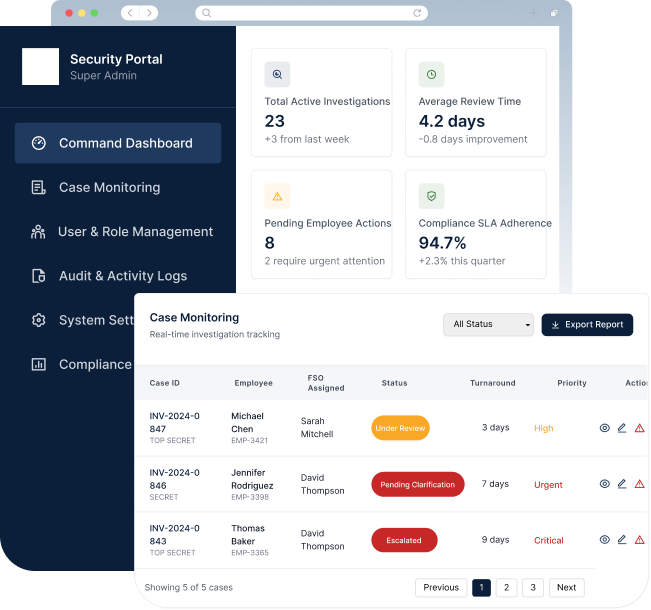Click the Pending Employee Actions warning icon

277,196
